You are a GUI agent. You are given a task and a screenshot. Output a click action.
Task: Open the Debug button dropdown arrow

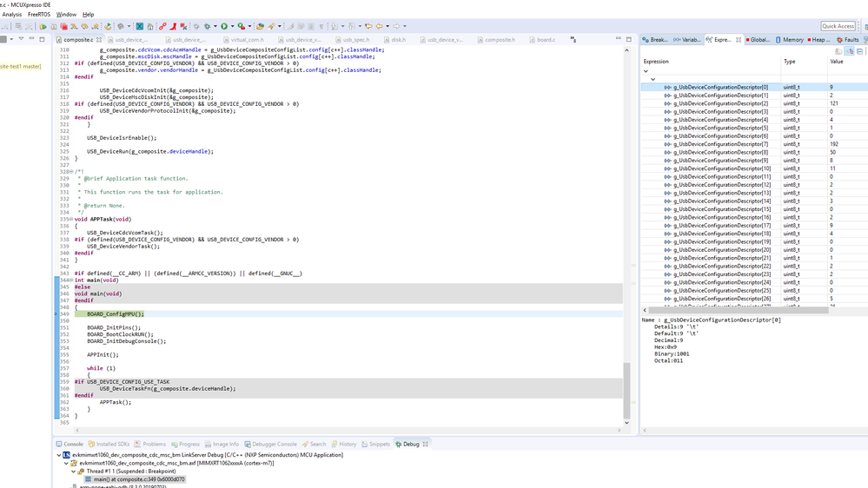[x=215, y=27]
